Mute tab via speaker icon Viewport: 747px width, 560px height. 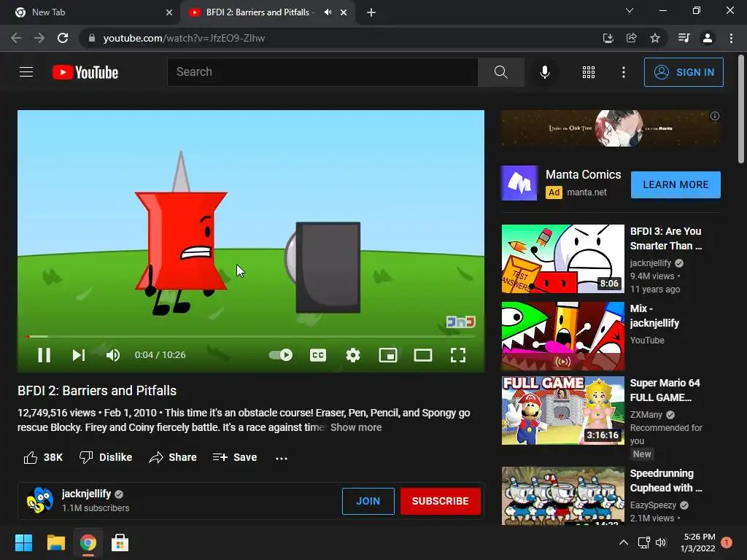coord(328,12)
